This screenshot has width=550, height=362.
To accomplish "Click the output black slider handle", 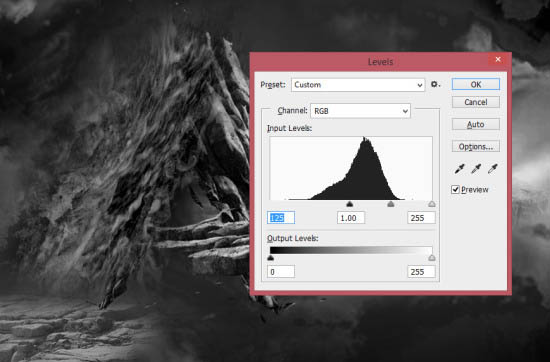I will click(x=270, y=258).
